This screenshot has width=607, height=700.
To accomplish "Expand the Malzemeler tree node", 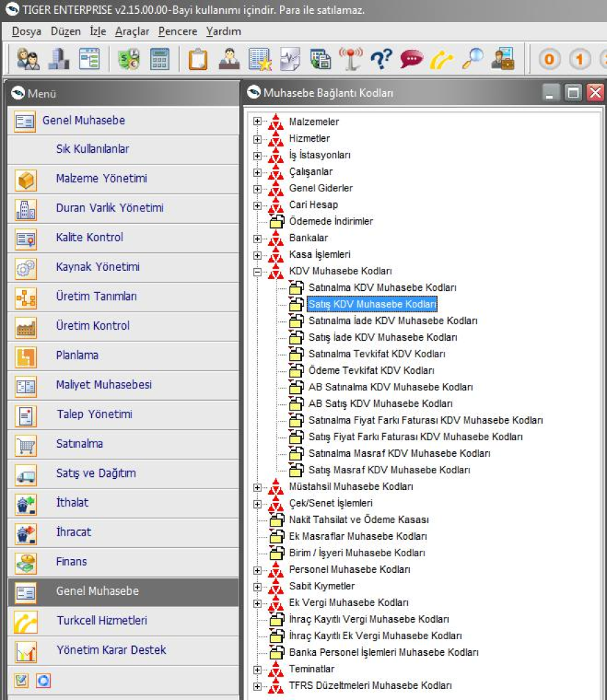I will click(257, 122).
